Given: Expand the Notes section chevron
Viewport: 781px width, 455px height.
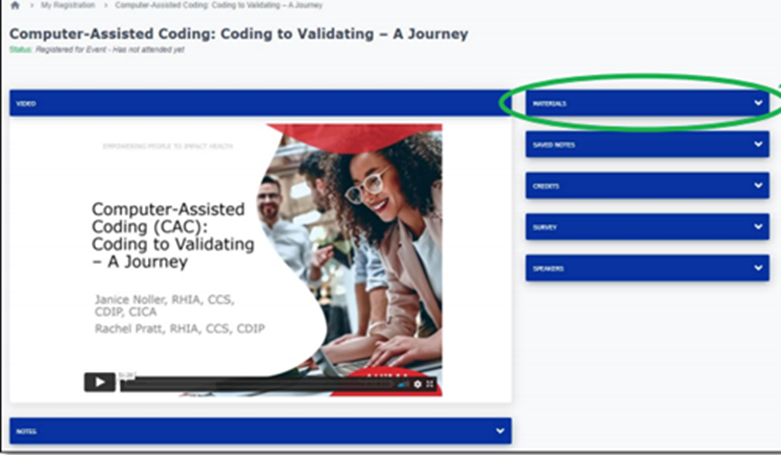Looking at the screenshot, I should 500,431.
